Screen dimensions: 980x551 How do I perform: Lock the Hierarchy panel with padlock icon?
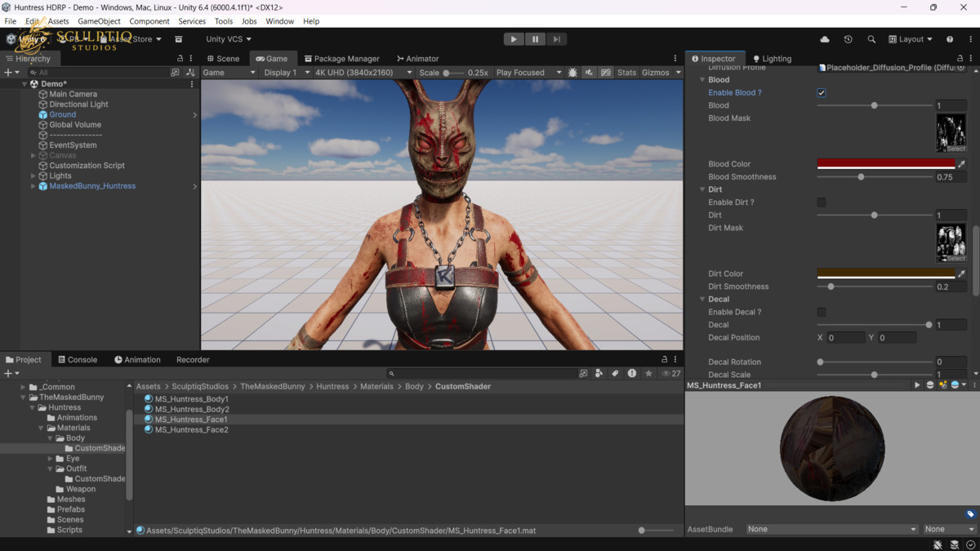tap(180, 59)
